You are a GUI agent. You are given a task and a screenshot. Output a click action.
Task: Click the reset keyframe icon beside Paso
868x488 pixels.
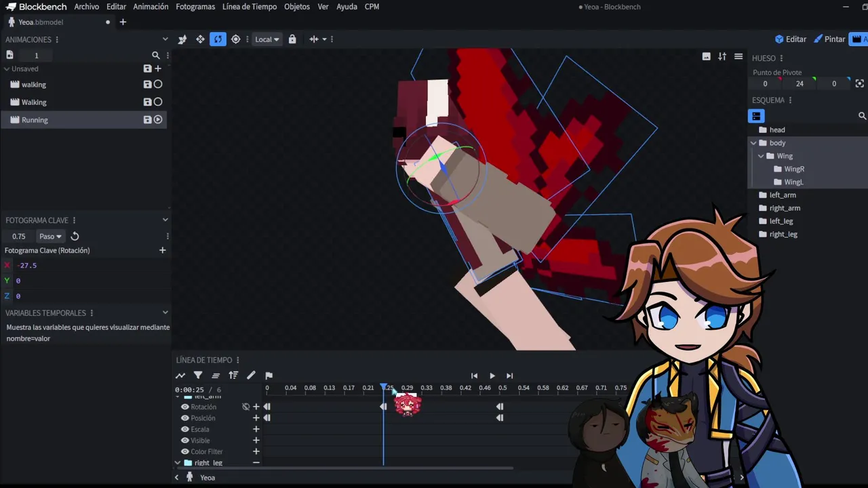point(75,237)
